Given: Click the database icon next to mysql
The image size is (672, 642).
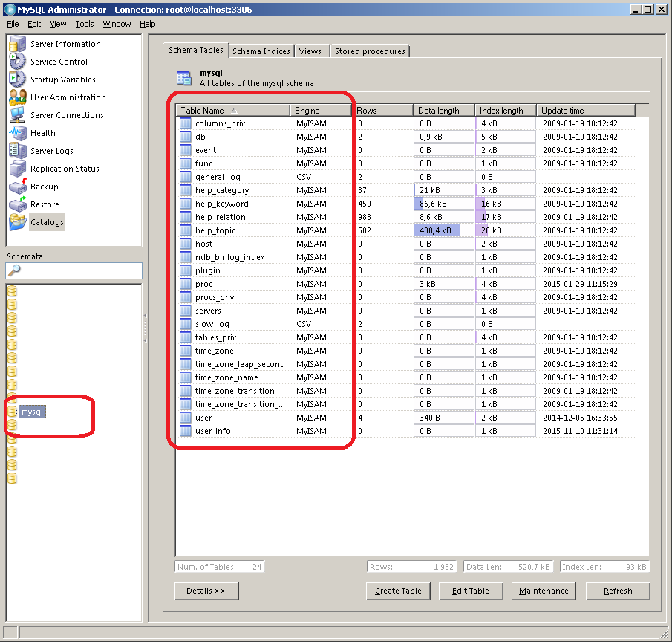Looking at the screenshot, I should (x=12, y=411).
